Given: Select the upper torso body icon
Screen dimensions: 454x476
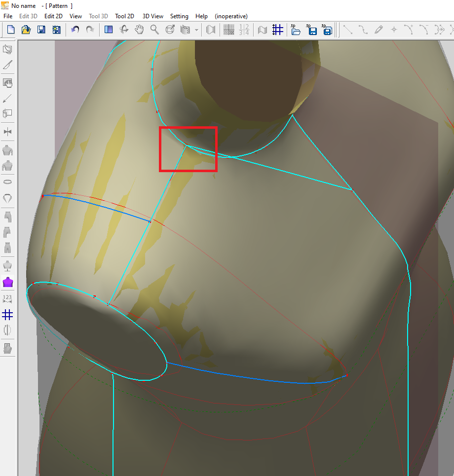Looking at the screenshot, I should 7,150.
